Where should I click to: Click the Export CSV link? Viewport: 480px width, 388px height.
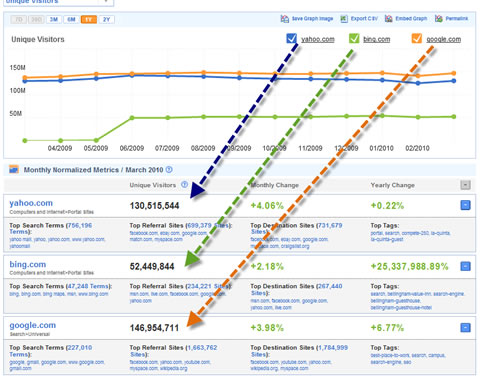[x=364, y=19]
